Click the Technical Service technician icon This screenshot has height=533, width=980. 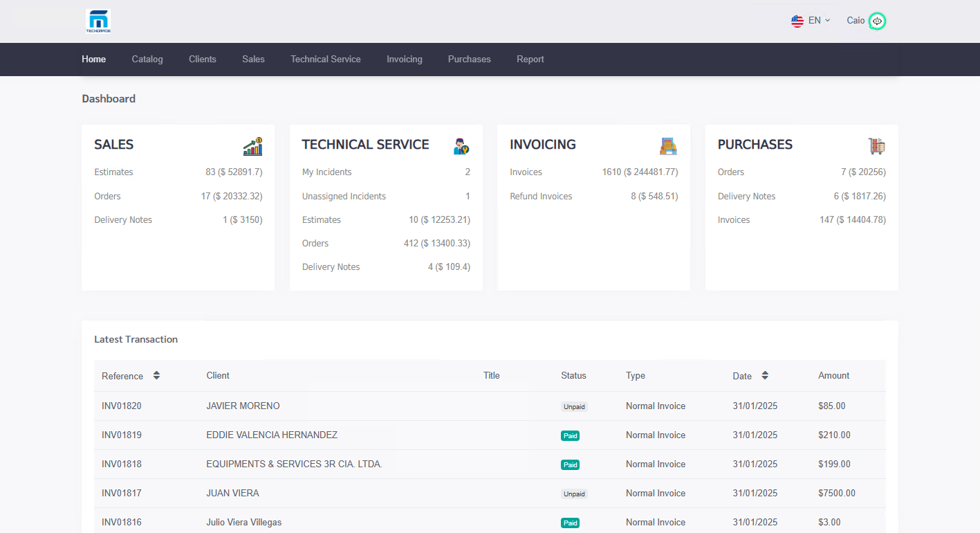pyautogui.click(x=461, y=146)
